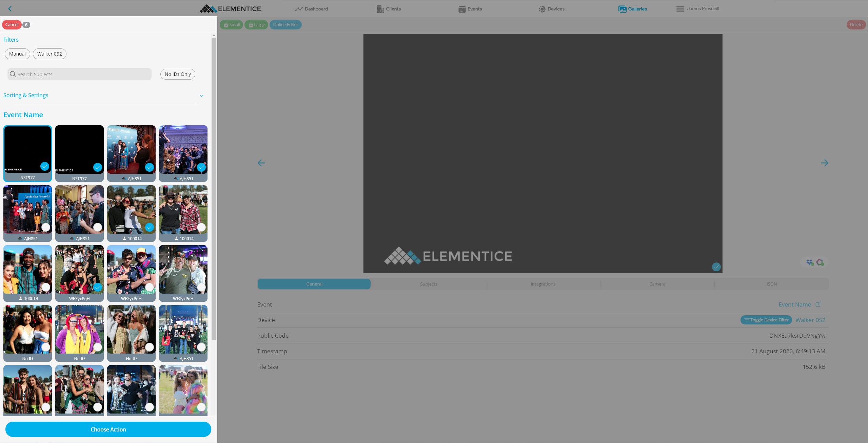Click the Elementice logo

[x=230, y=9]
